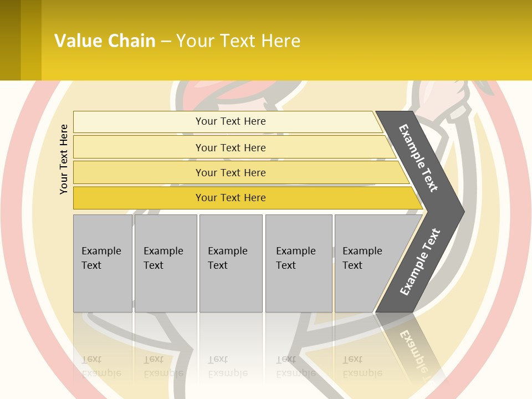Click the second yellow "Your Text Here" bar

230,147
